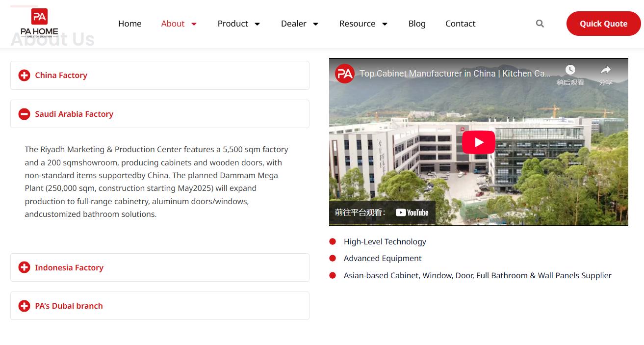Click the High-Level Technology text

point(385,241)
